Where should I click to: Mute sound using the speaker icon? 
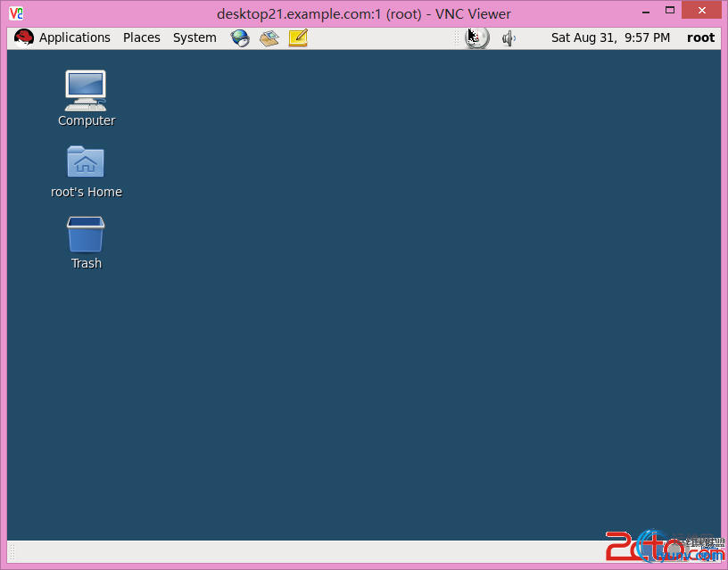coord(508,37)
